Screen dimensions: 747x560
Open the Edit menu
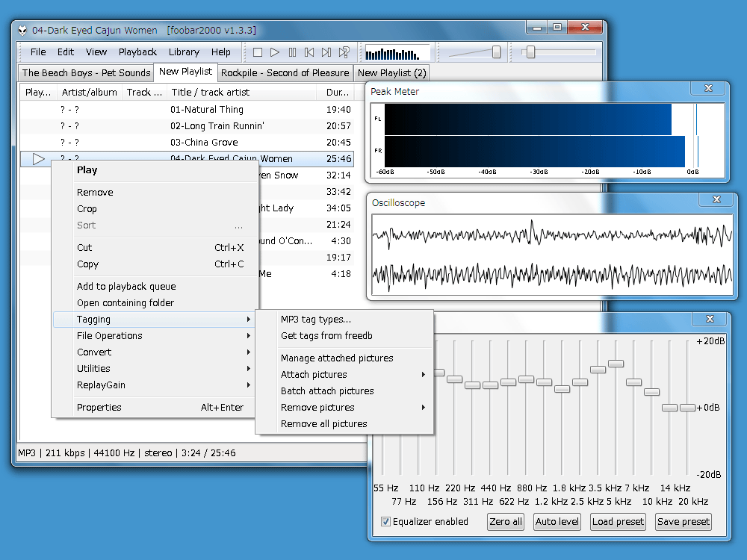pos(66,52)
